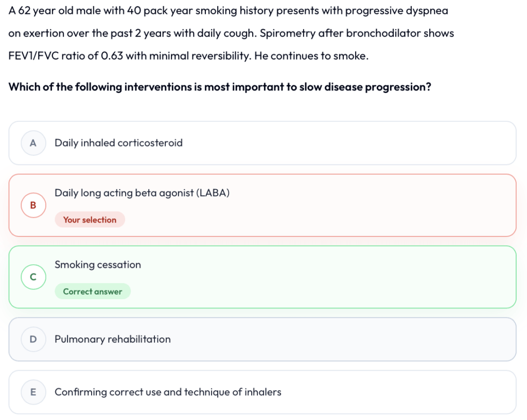527x420 pixels.
Task: Click empty area of answer card D
Action: tap(336, 339)
